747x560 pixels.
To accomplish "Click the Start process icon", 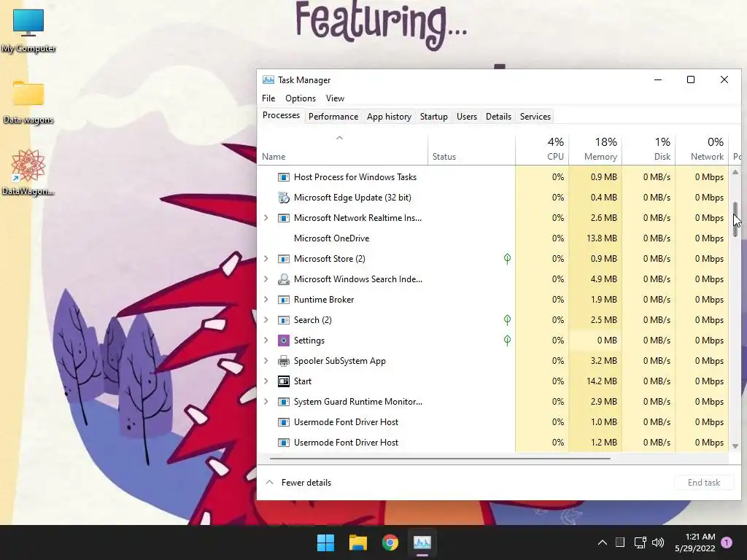I will [284, 381].
